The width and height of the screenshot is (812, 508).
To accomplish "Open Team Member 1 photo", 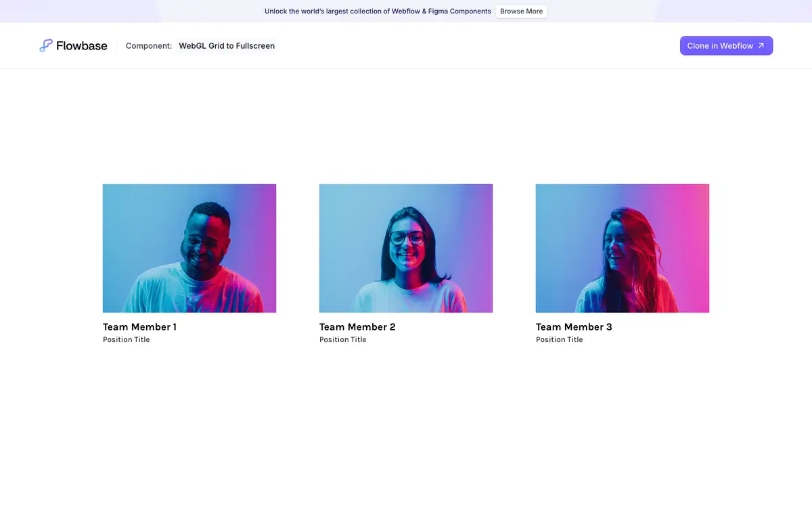I will coord(189,248).
